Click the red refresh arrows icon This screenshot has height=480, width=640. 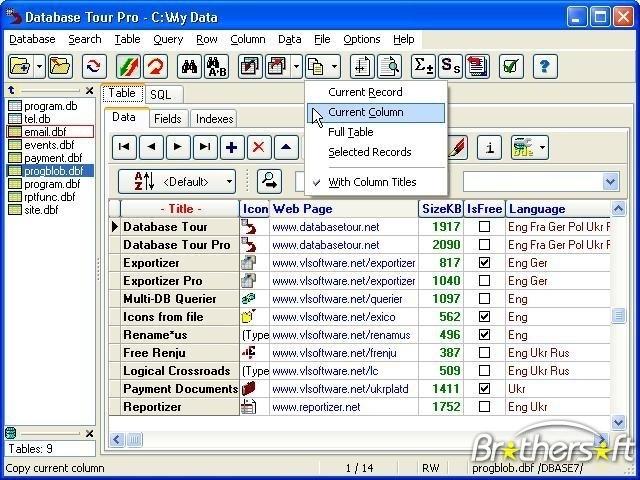94,66
